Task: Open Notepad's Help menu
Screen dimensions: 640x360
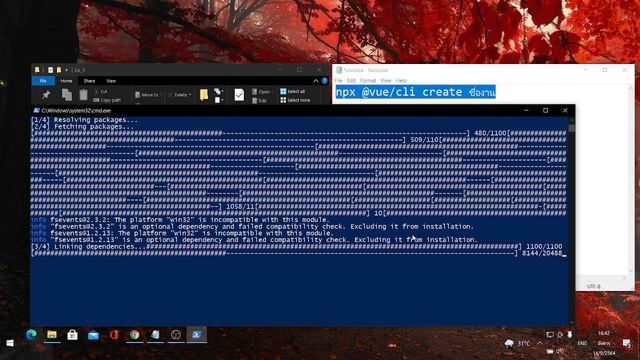Action: click(401, 80)
